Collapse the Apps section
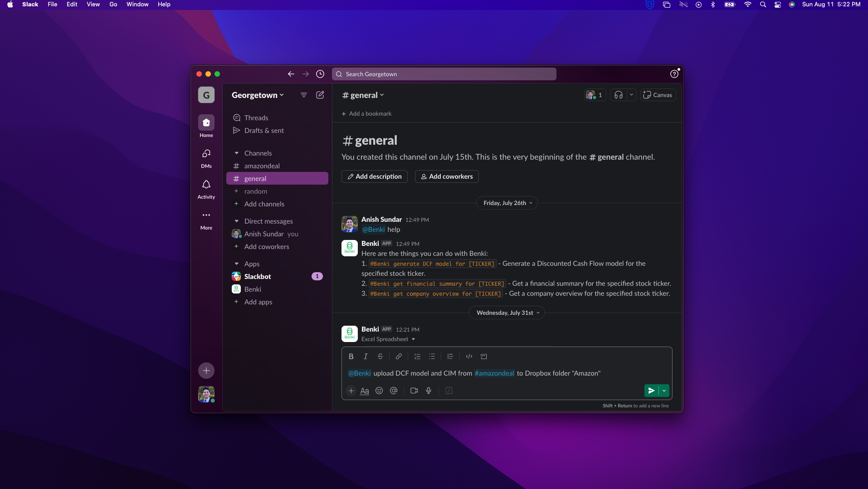The width and height of the screenshot is (868, 489). [x=236, y=264]
